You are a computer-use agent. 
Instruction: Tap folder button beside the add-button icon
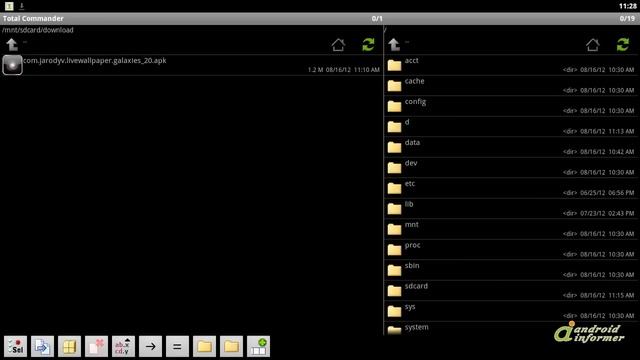pyautogui.click(x=231, y=347)
